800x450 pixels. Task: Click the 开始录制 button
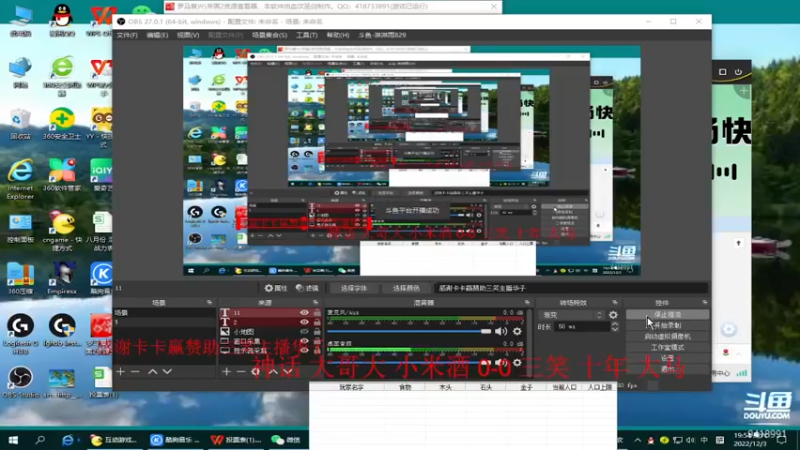(667, 326)
